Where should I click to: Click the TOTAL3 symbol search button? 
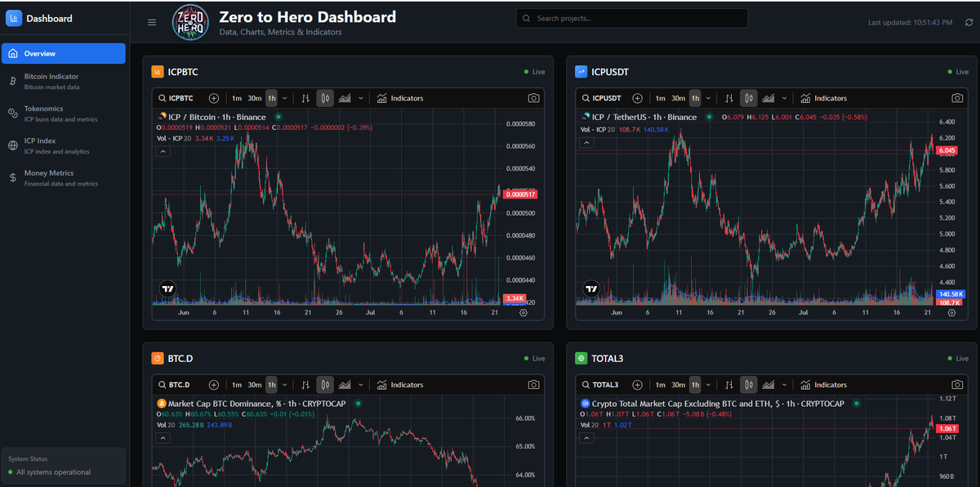(x=600, y=385)
